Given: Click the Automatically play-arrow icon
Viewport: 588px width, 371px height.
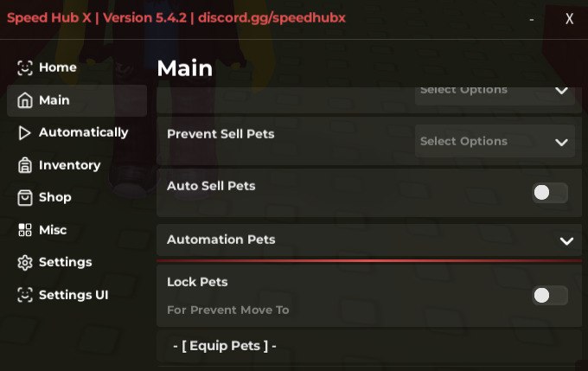Looking at the screenshot, I should (x=24, y=132).
